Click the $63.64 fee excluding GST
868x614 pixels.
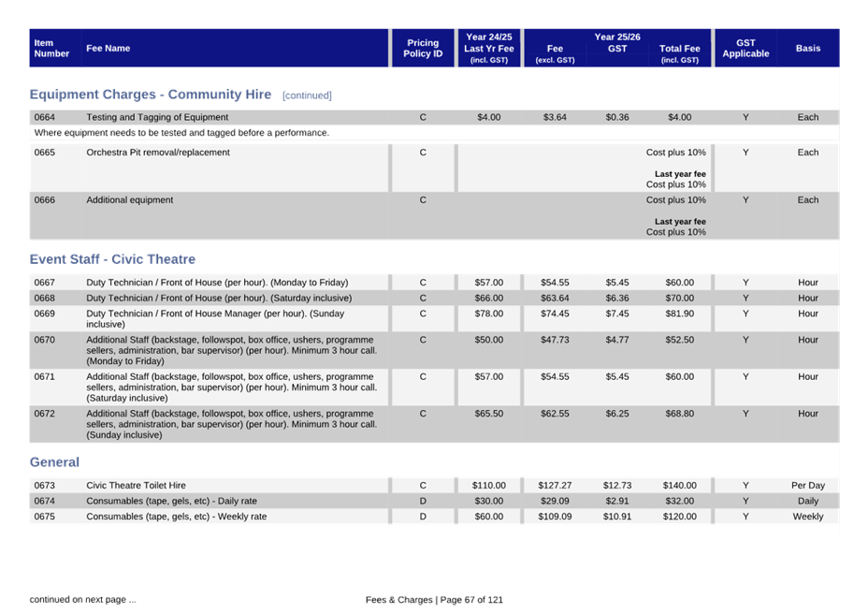click(x=555, y=299)
